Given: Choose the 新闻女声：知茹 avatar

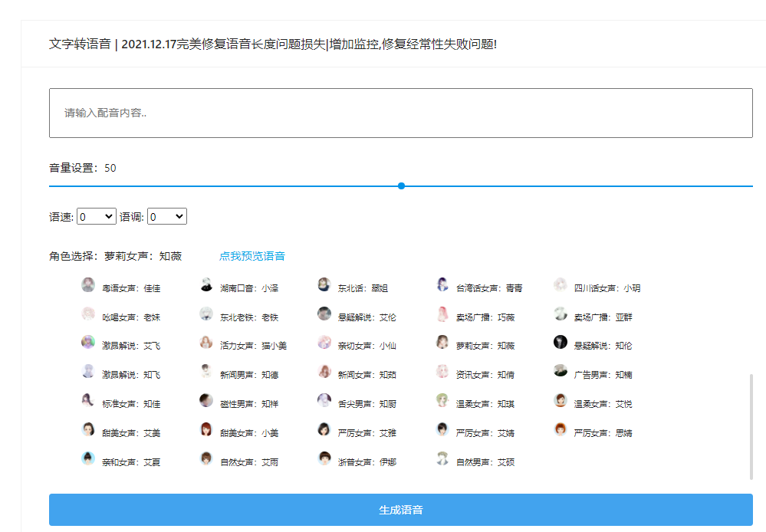Looking at the screenshot, I should pos(324,371).
